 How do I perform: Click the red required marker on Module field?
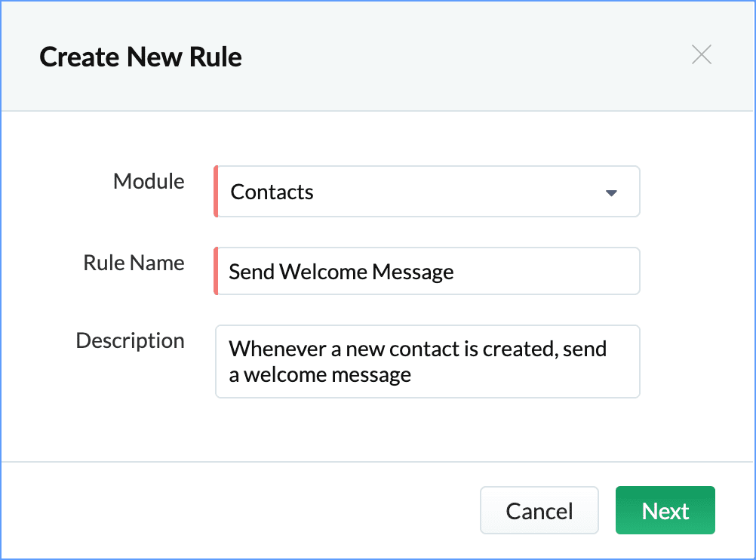pos(216,192)
